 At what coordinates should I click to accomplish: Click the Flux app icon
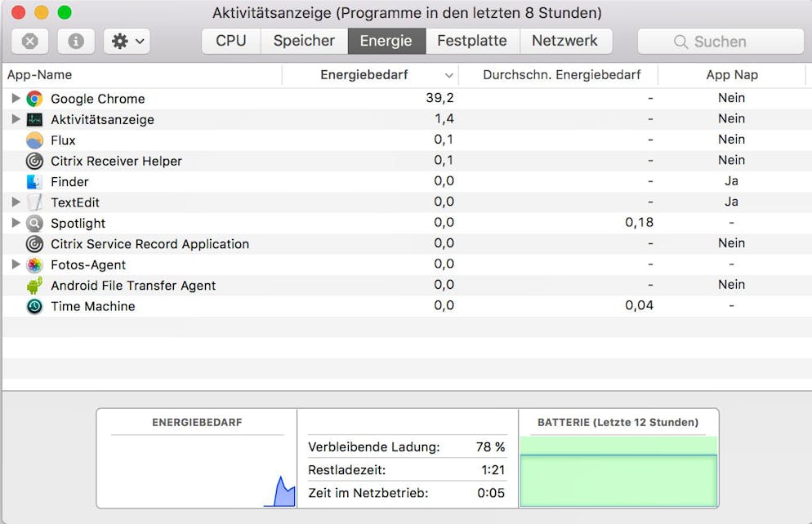coord(34,140)
